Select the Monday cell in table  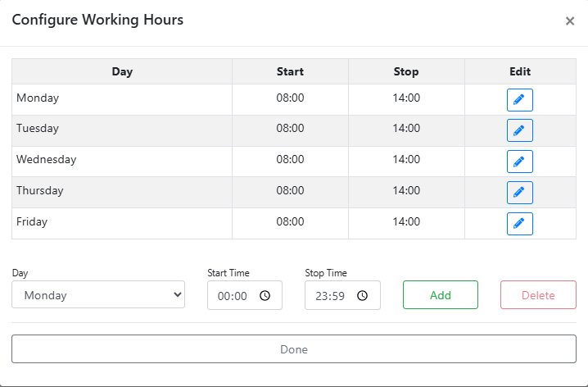click(122, 99)
